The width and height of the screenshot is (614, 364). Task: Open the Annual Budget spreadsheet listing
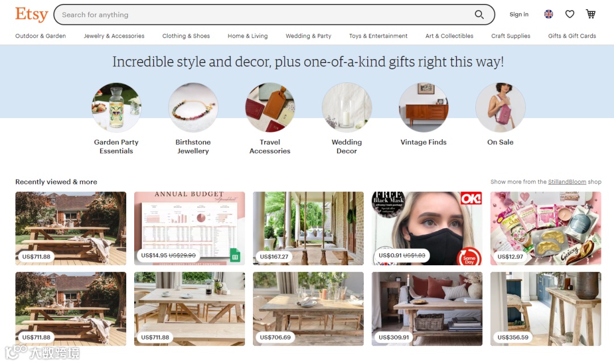point(189,228)
